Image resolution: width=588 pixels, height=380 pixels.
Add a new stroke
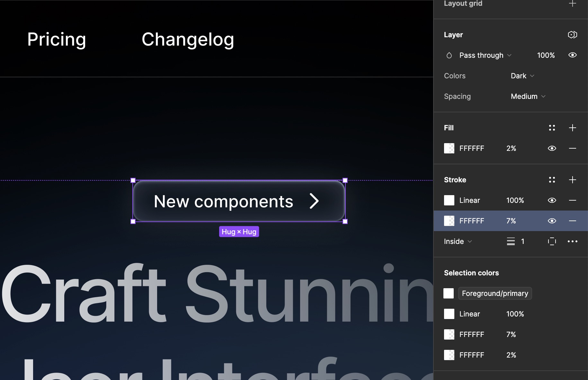pyautogui.click(x=573, y=180)
